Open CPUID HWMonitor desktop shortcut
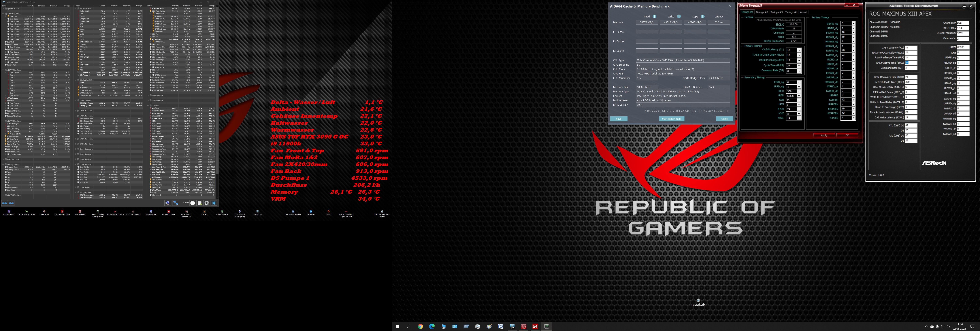The height and width of the screenshot is (331, 980). click(x=62, y=213)
